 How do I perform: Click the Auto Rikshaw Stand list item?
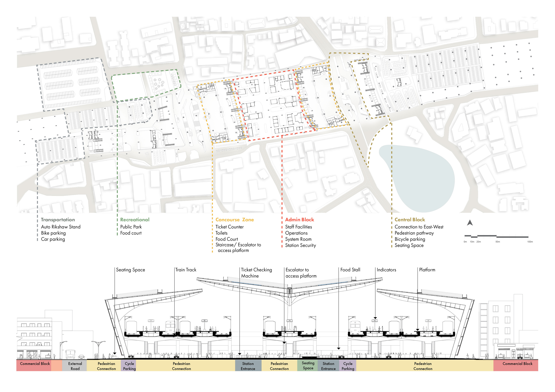tap(61, 227)
